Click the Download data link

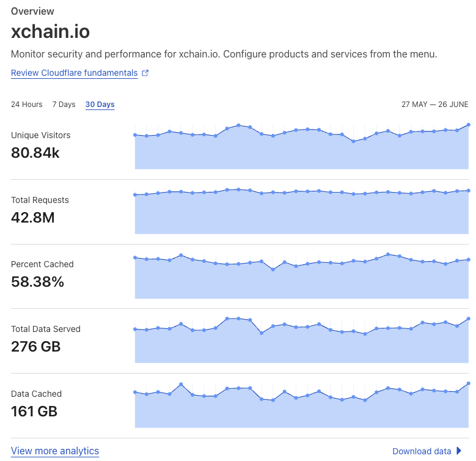[422, 451]
